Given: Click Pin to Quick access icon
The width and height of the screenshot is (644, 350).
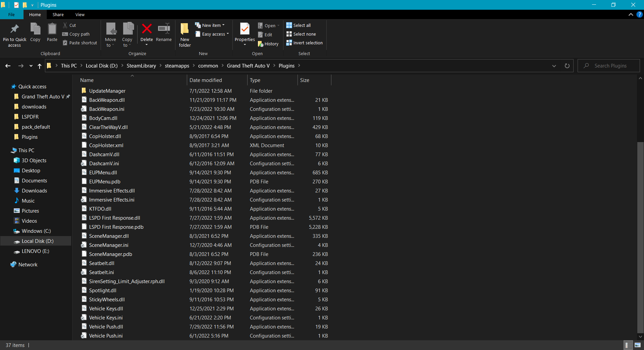Looking at the screenshot, I should (x=14, y=34).
